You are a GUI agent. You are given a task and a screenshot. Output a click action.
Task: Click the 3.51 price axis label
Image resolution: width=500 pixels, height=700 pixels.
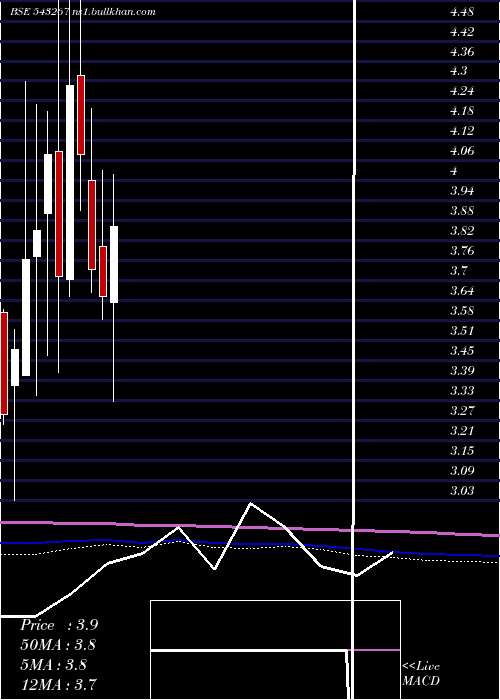pyautogui.click(x=462, y=330)
